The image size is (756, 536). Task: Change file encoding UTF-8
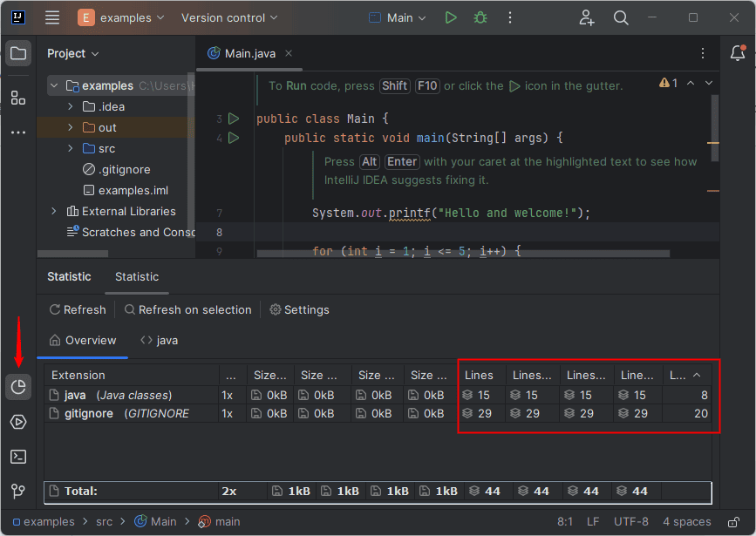click(x=631, y=522)
